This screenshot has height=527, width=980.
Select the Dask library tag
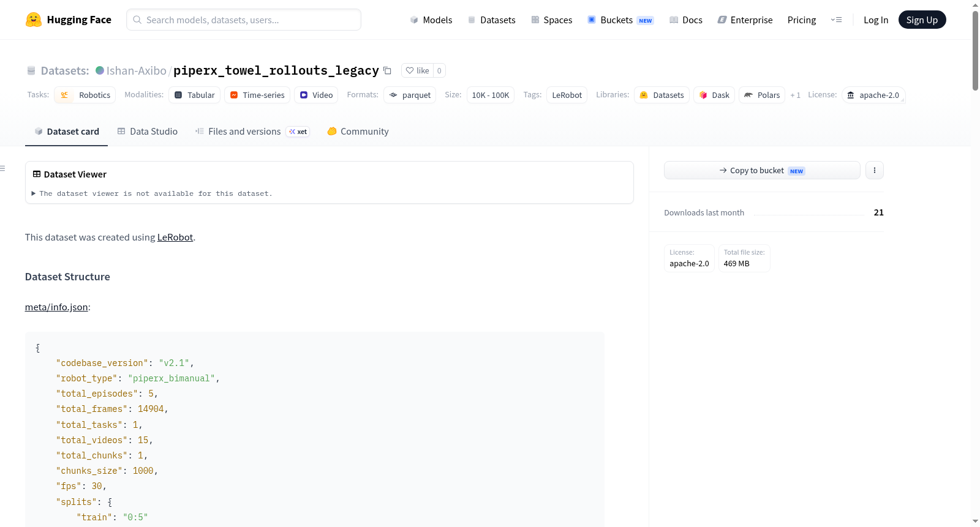tap(714, 95)
